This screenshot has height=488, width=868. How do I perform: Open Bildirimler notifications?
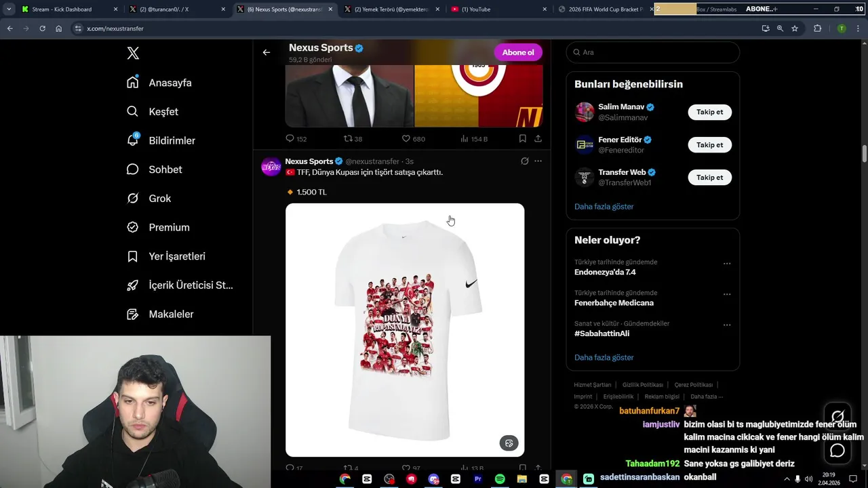(x=161, y=140)
